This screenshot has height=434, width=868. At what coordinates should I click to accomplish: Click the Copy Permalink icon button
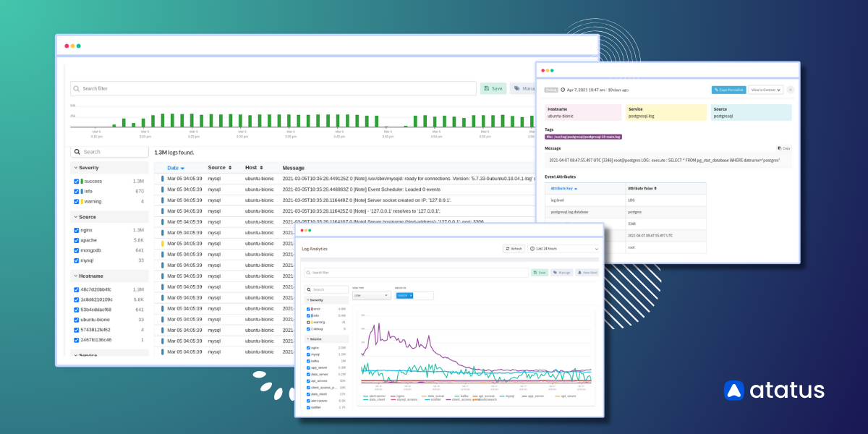click(728, 90)
